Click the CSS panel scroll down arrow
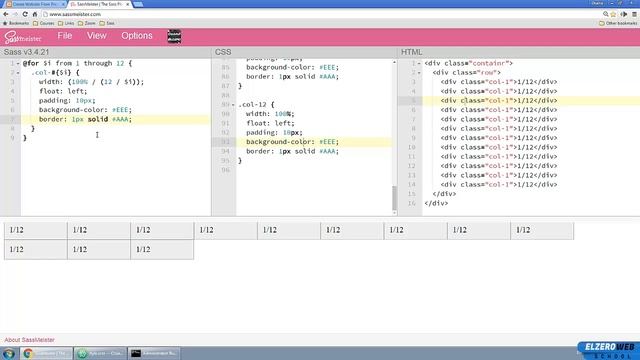 pos(394,213)
